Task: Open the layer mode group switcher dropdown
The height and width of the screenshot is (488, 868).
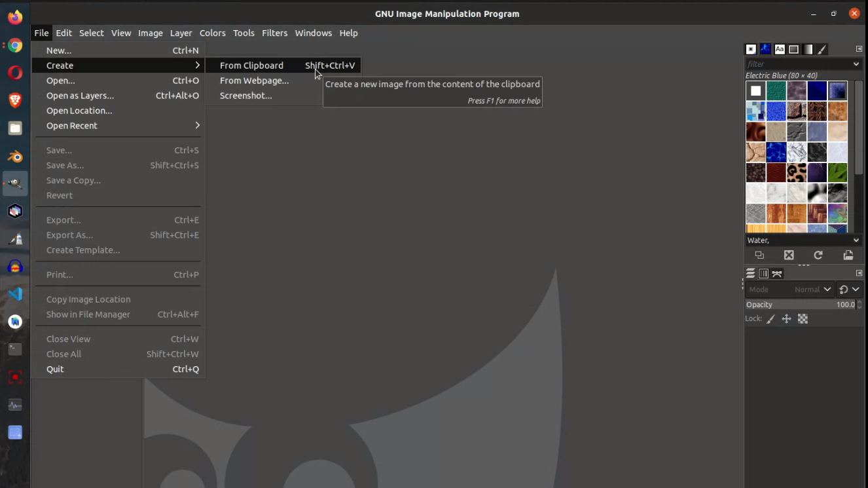Action: (x=850, y=290)
